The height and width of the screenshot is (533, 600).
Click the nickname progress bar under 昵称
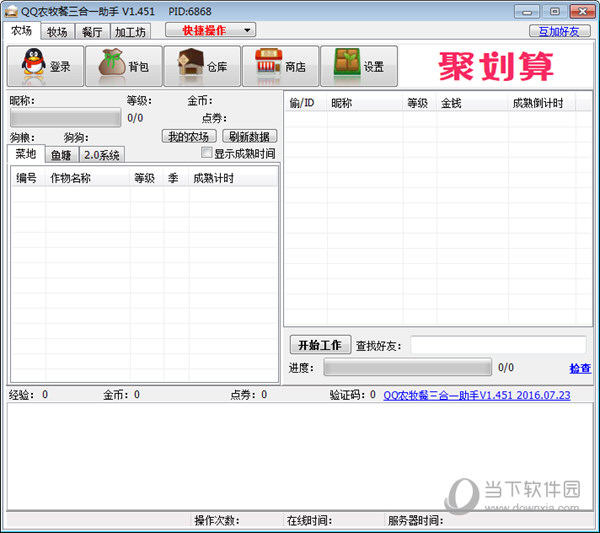coord(65,117)
